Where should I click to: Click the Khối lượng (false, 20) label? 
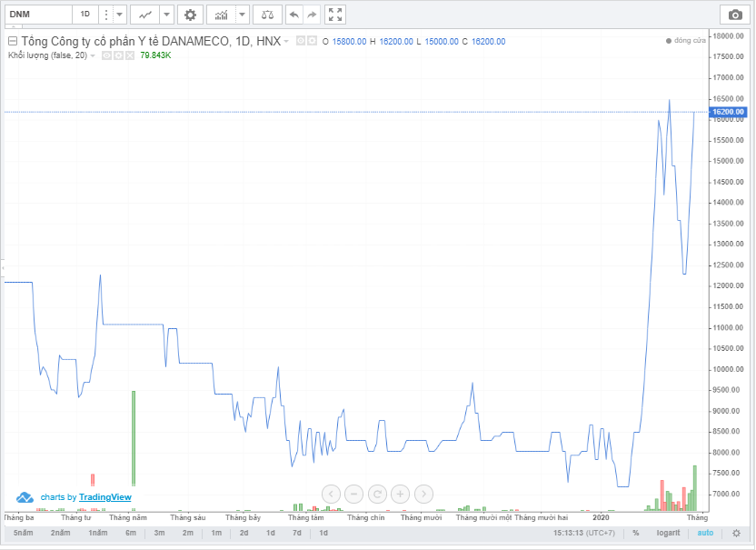coord(48,55)
